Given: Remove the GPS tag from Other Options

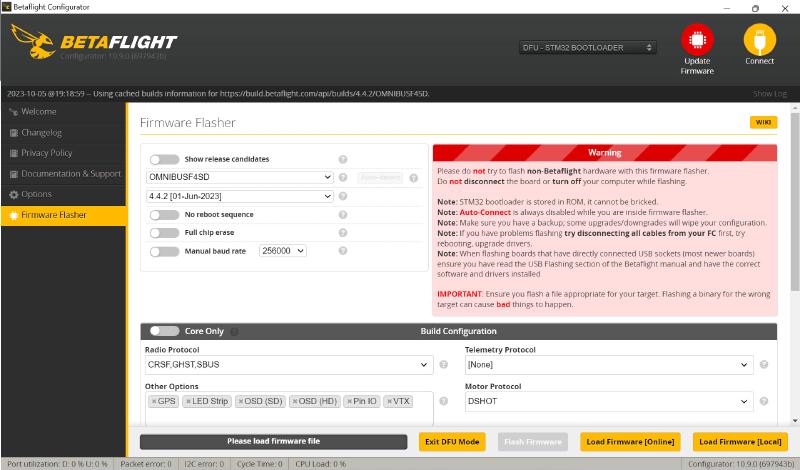Looking at the screenshot, I should (154, 401).
